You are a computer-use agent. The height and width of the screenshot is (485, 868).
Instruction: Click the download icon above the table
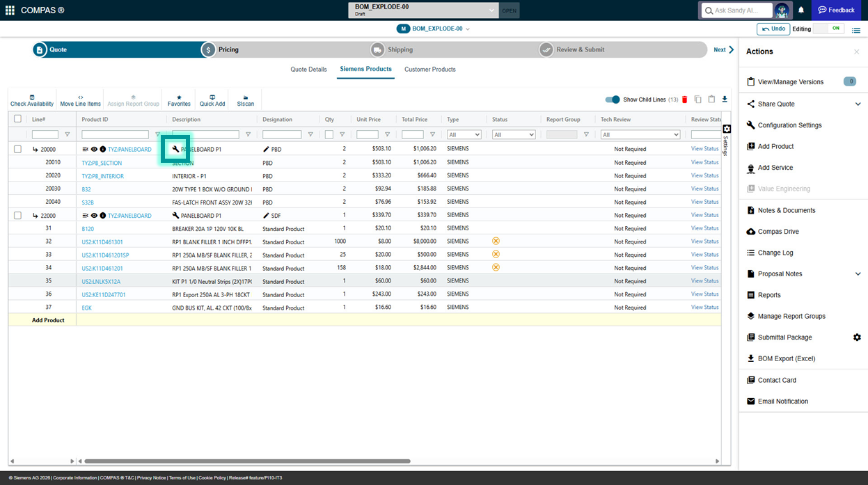(725, 100)
